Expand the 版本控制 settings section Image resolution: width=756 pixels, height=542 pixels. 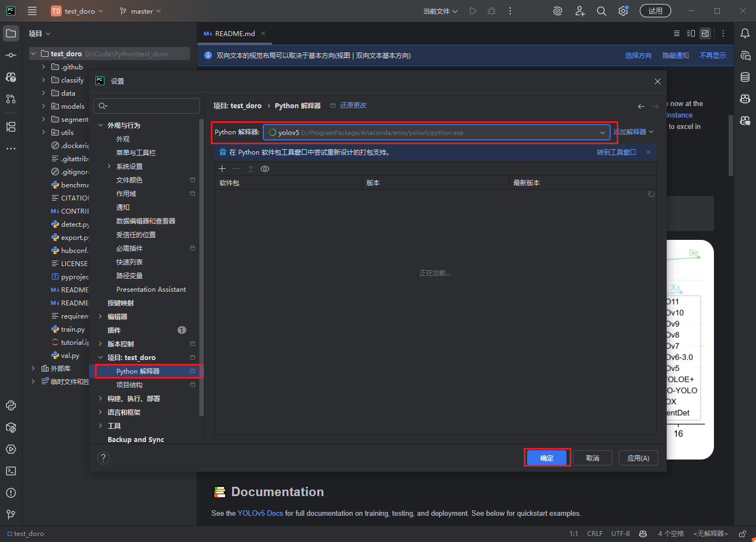101,344
